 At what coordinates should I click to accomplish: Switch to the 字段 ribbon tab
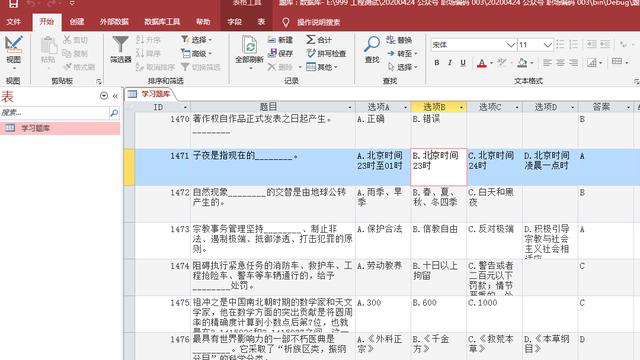pyautogui.click(x=234, y=22)
